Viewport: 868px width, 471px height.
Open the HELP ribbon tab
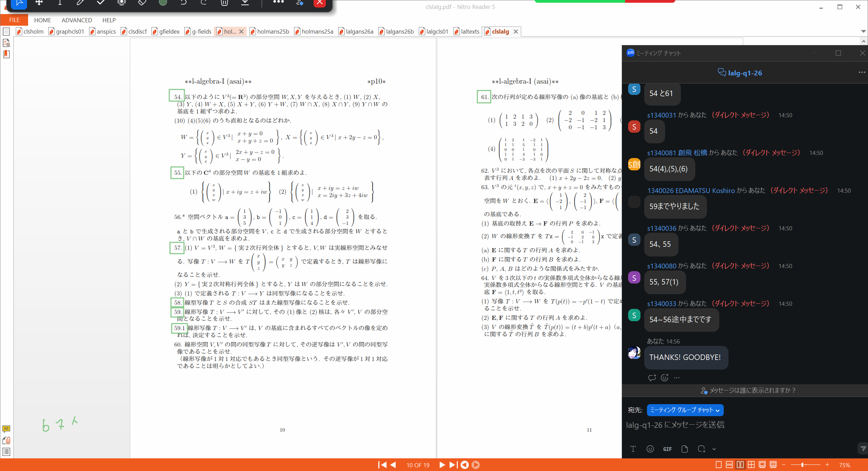[x=109, y=20]
